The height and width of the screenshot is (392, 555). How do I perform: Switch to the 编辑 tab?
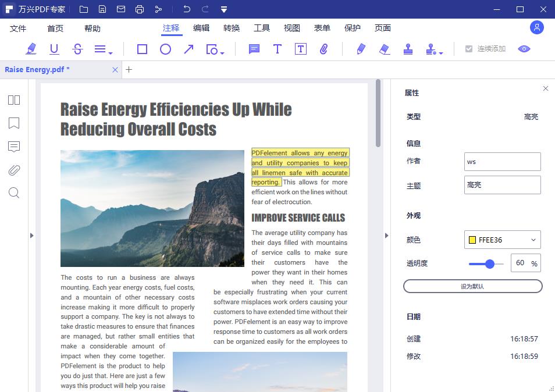[201, 28]
